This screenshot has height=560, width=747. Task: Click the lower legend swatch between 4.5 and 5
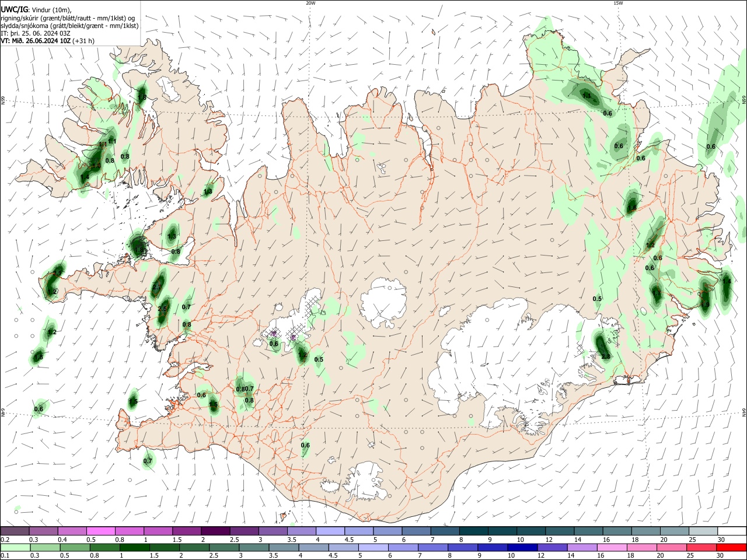[343, 547]
